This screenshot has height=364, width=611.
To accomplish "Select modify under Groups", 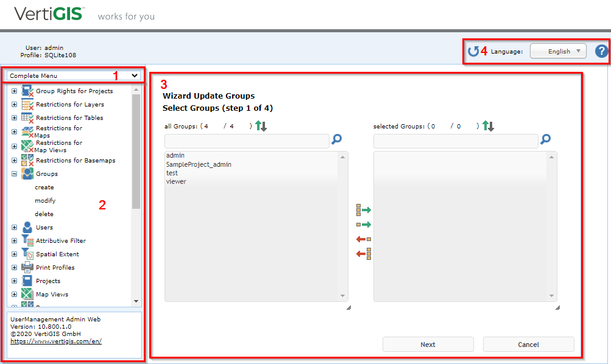I will point(44,200).
